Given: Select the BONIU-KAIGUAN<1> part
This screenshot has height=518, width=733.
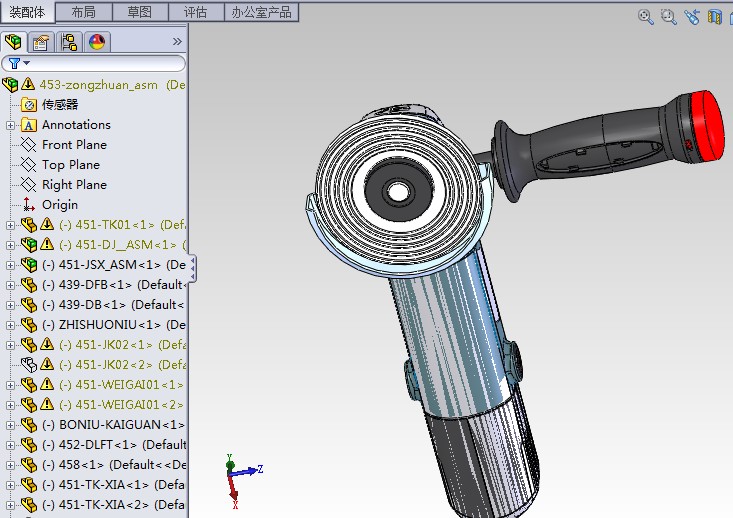Looking at the screenshot, I should tap(114, 425).
